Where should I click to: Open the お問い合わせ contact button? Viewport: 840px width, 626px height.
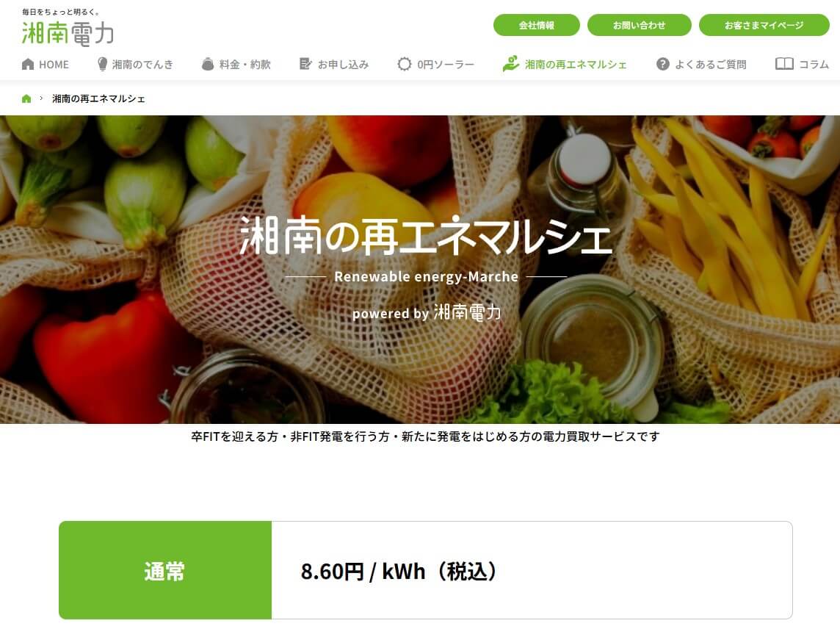pos(639,25)
